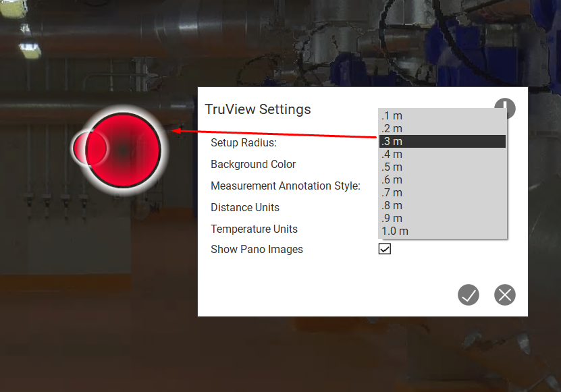This screenshot has height=392, width=561.
Task: Click the Setup Radius label
Action: [244, 142]
